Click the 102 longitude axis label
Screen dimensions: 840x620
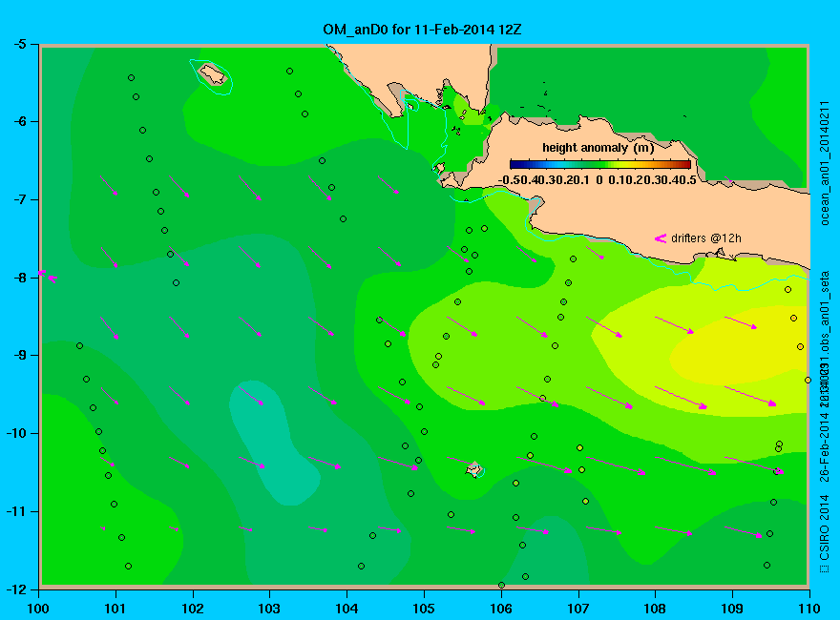[x=192, y=609]
